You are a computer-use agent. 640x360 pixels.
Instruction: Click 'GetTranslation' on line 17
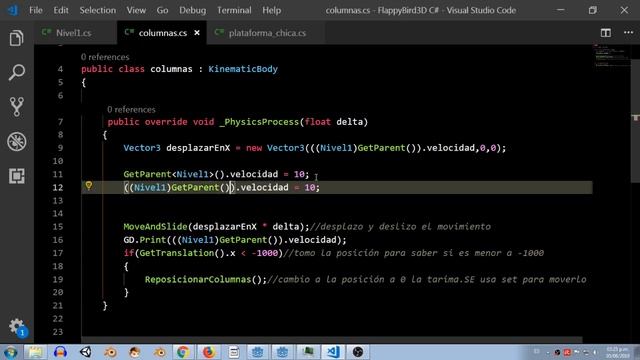tap(177, 253)
